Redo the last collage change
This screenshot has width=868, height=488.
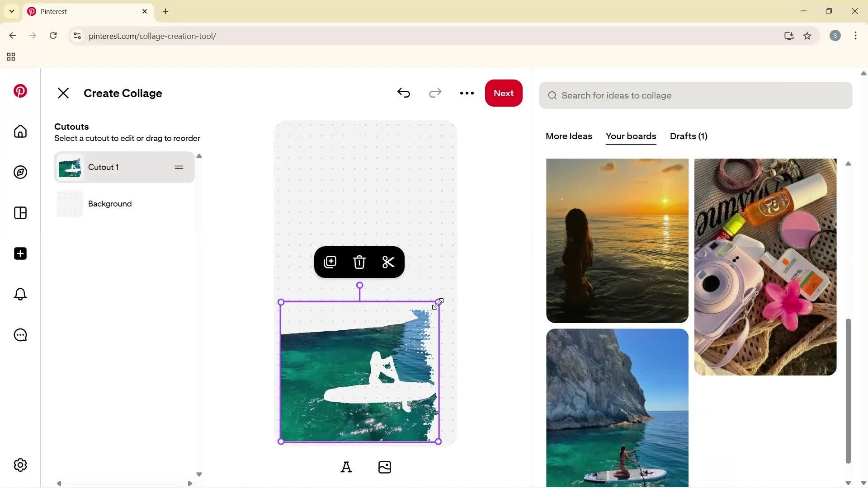pyautogui.click(x=435, y=93)
